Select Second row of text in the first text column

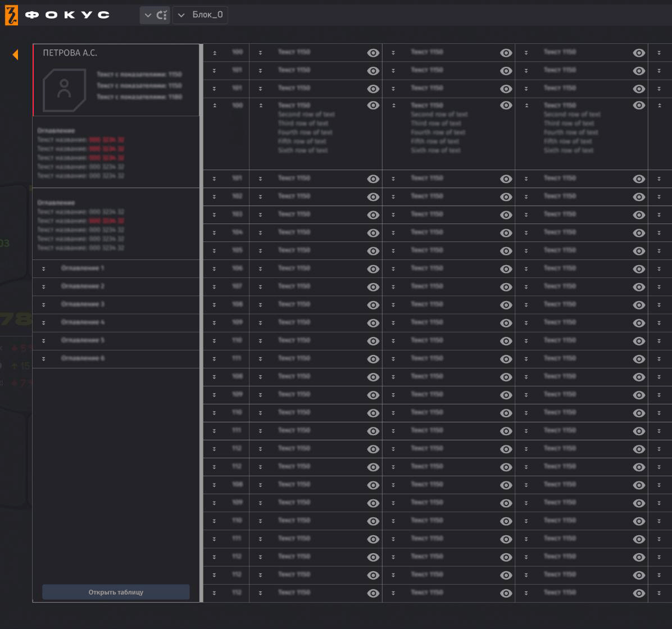point(306,115)
